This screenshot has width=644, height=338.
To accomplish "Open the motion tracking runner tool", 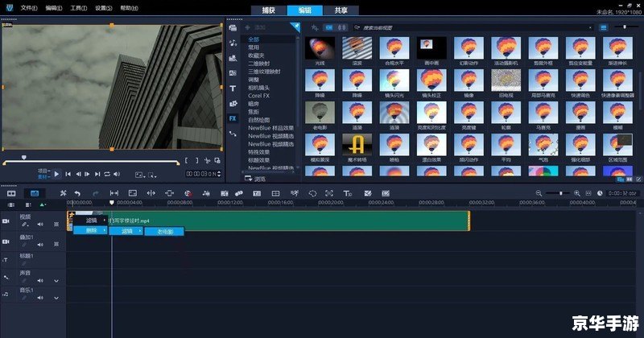I will pos(294,193).
